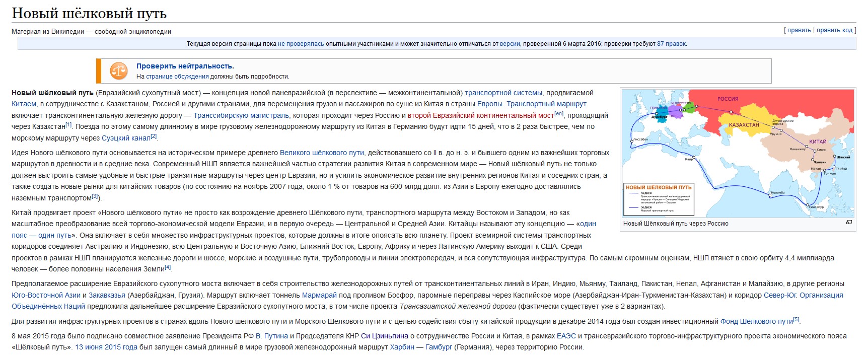Open the 'ЕАЭС' link

pyautogui.click(x=566, y=336)
